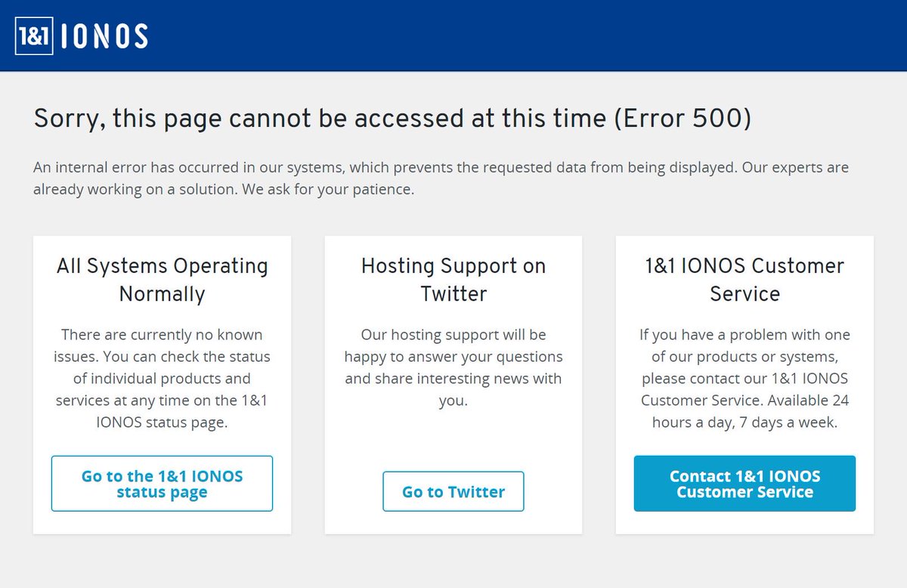Click 'There are currently no known issues' text
This screenshot has height=588, width=907.
pos(162,379)
